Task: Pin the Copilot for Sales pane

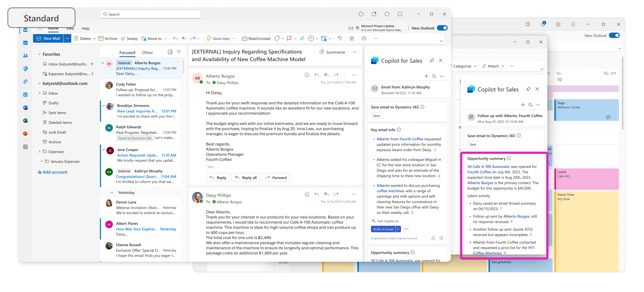Action: pos(432,60)
